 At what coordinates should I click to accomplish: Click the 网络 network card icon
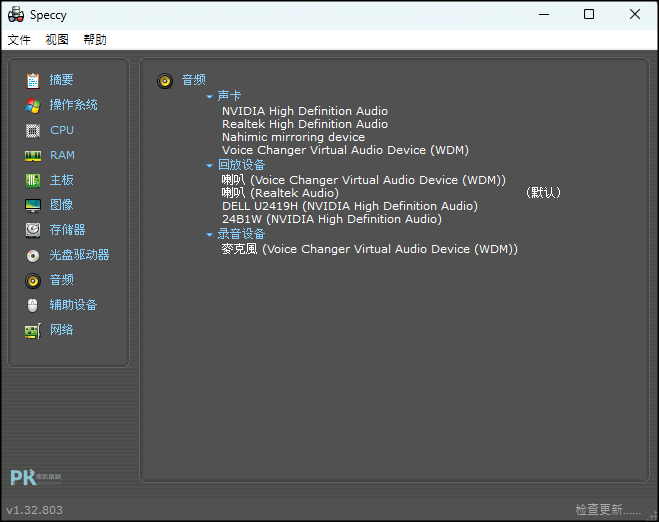(33, 331)
